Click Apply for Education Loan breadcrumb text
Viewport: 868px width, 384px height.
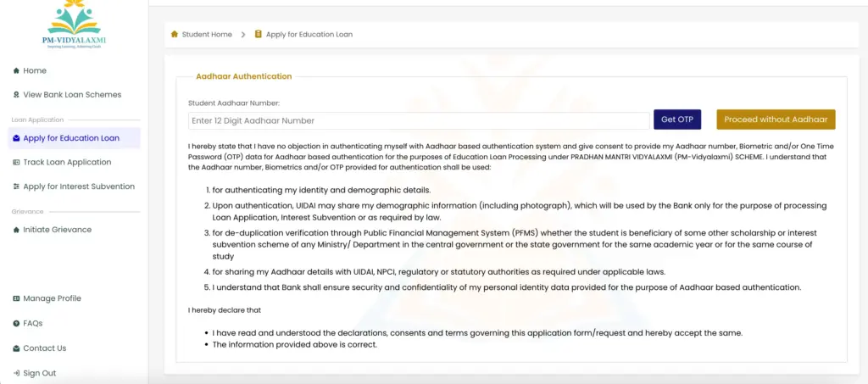point(309,34)
